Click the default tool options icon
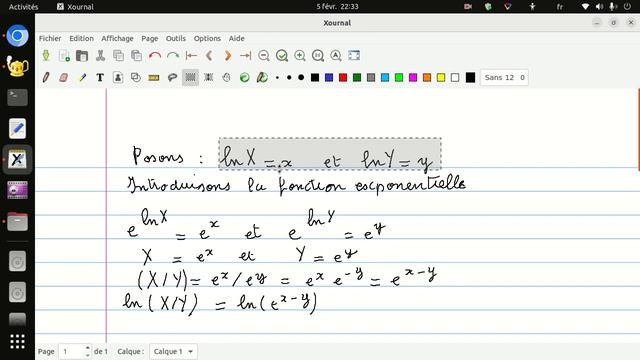 [x=244, y=78]
